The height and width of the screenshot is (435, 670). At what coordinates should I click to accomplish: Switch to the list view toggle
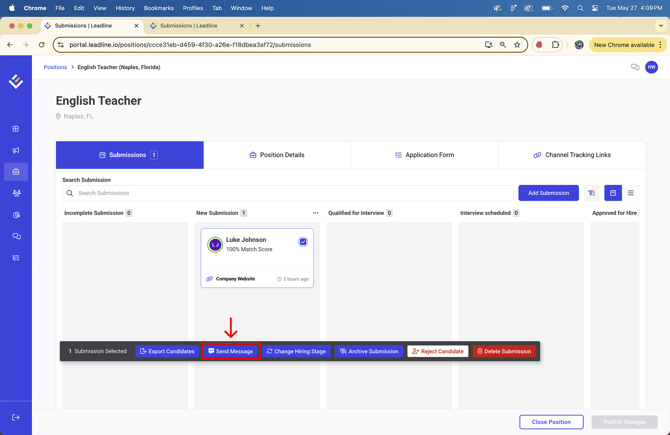tap(631, 193)
